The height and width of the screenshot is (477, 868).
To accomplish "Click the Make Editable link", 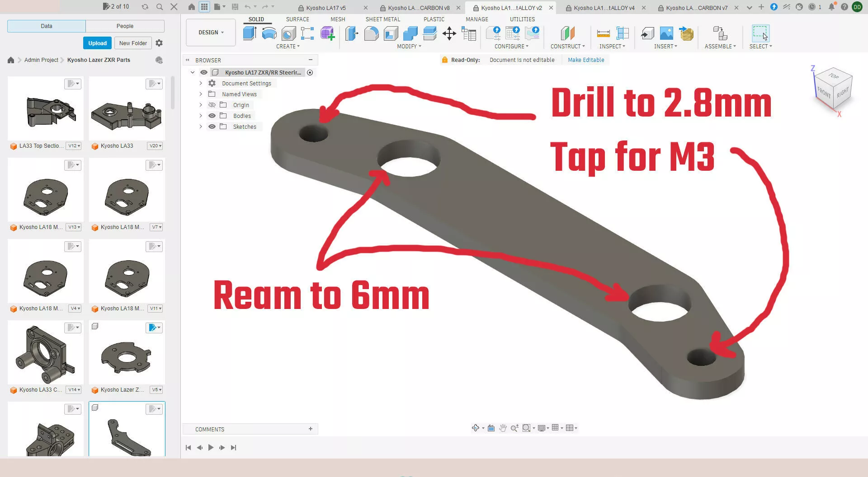I will 586,60.
